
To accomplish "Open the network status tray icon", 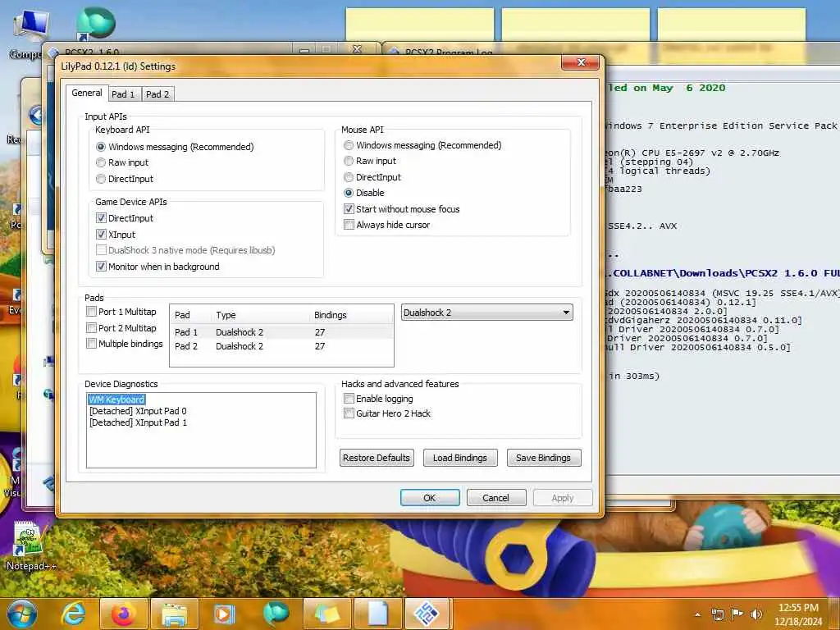I will pos(717,614).
